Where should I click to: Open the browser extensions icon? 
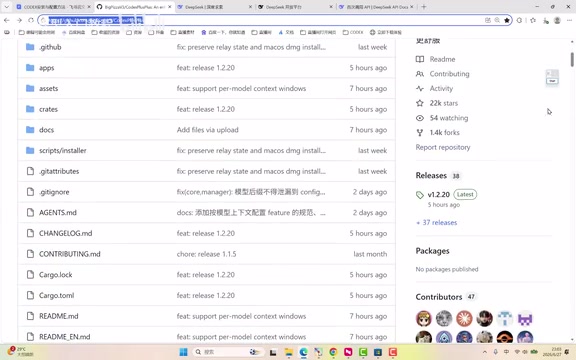coord(519,20)
